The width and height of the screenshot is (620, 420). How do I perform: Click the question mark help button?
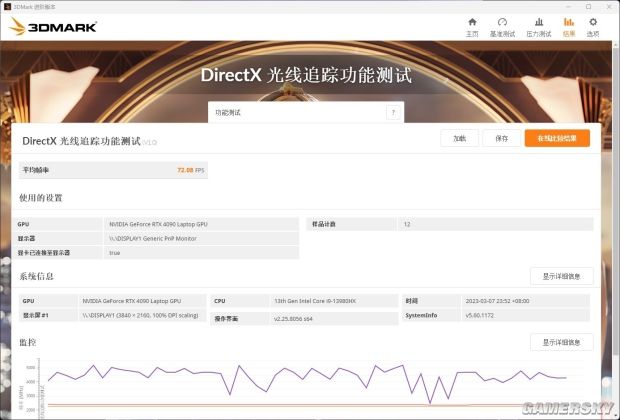tap(393, 113)
